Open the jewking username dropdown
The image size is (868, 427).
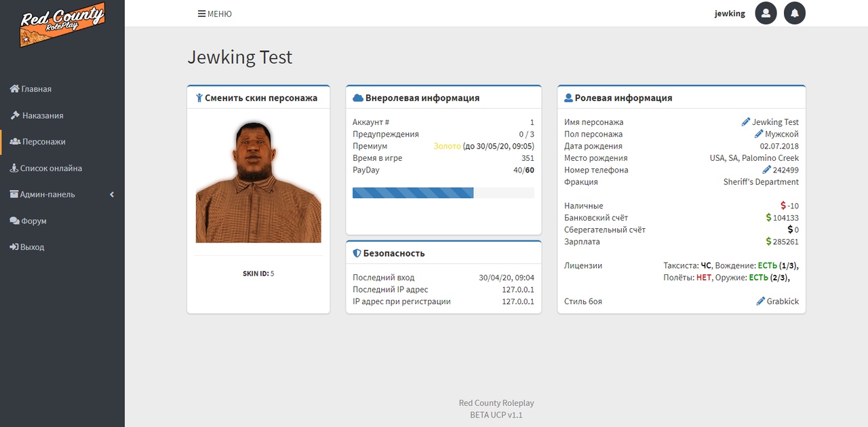click(x=730, y=14)
